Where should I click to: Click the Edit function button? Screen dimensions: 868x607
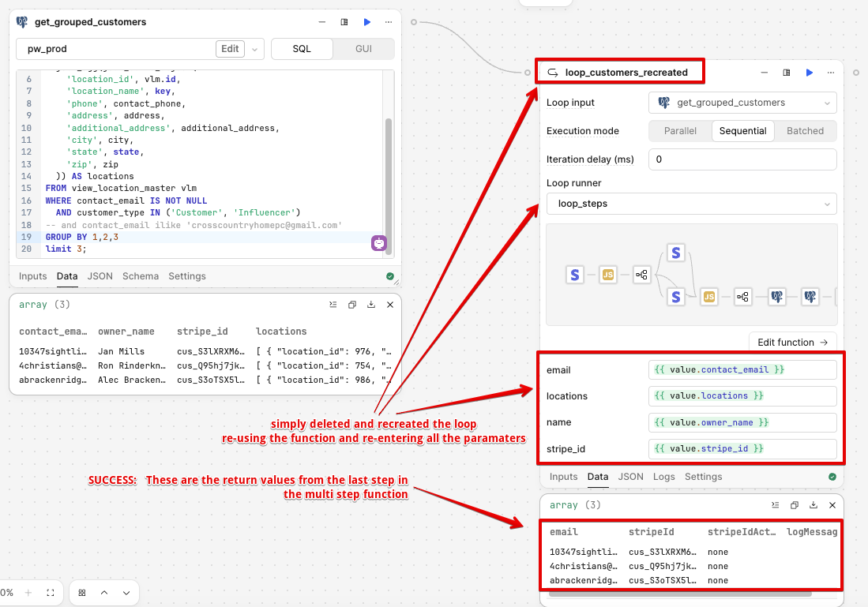click(792, 342)
